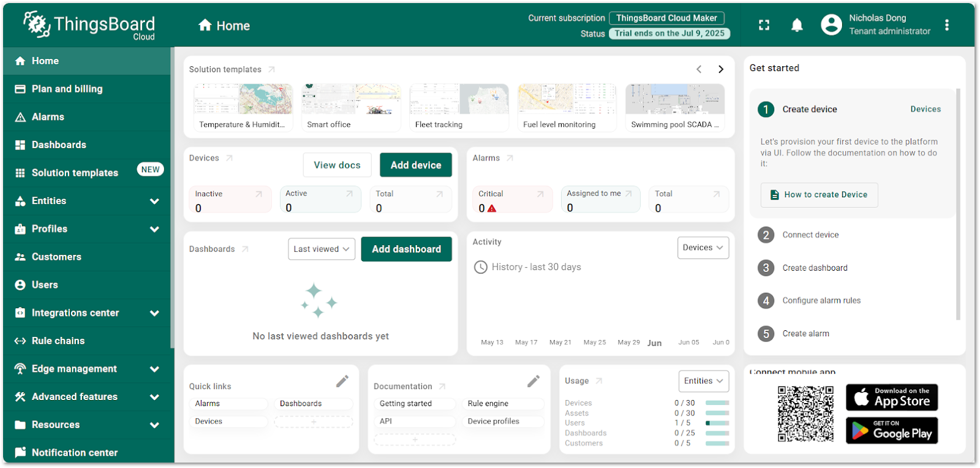This screenshot has height=468, width=980.
Task: Add new quick link placeholder
Action: pos(314,421)
